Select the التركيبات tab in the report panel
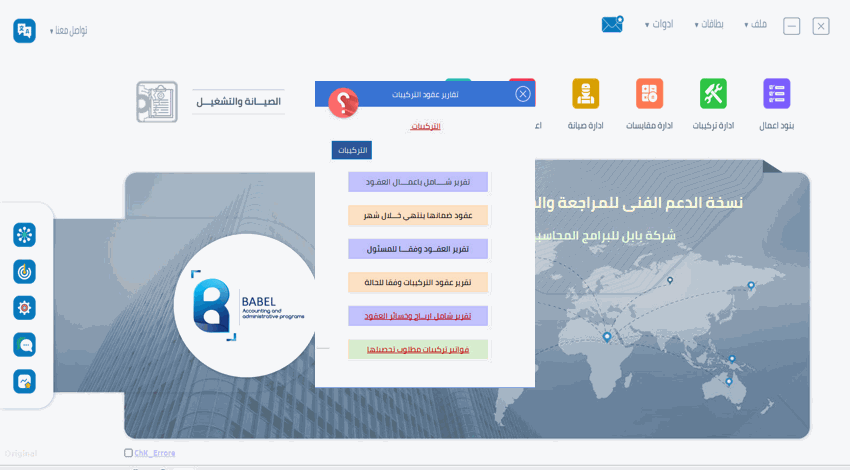This screenshot has height=470, width=850. click(351, 150)
